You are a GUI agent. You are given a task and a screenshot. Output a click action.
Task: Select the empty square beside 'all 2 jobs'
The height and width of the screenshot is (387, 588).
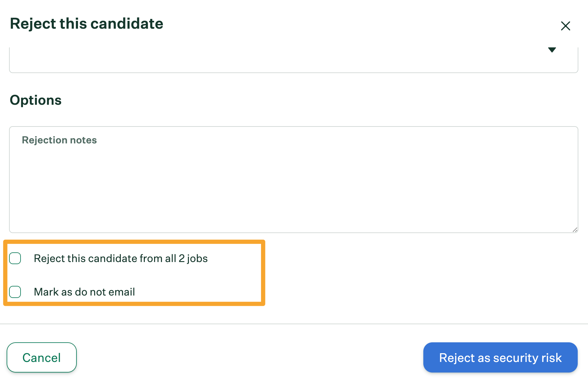pyautogui.click(x=15, y=258)
